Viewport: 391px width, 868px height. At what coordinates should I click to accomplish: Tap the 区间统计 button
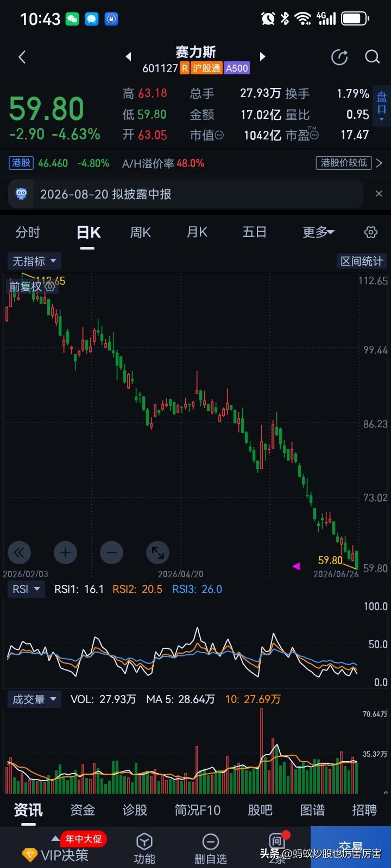362,261
